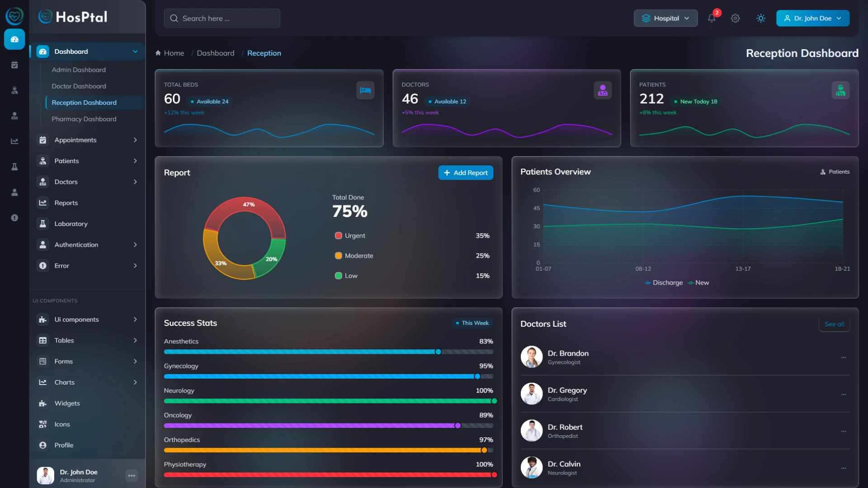Screen dimensions: 868x488
Task: Open the notifications bell icon
Action: (x=712, y=18)
